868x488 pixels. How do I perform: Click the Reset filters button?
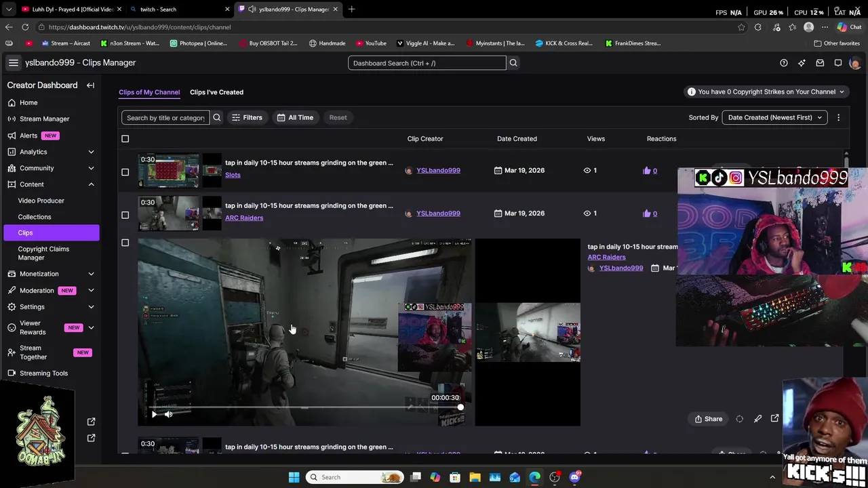click(338, 117)
